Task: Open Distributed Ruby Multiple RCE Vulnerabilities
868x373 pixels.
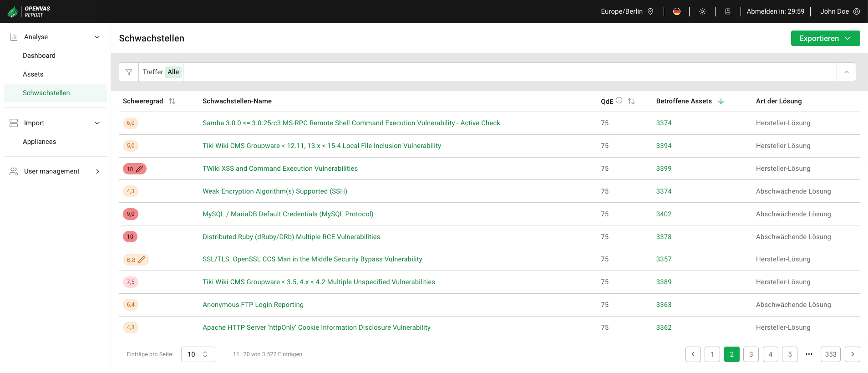Action: pyautogui.click(x=291, y=237)
